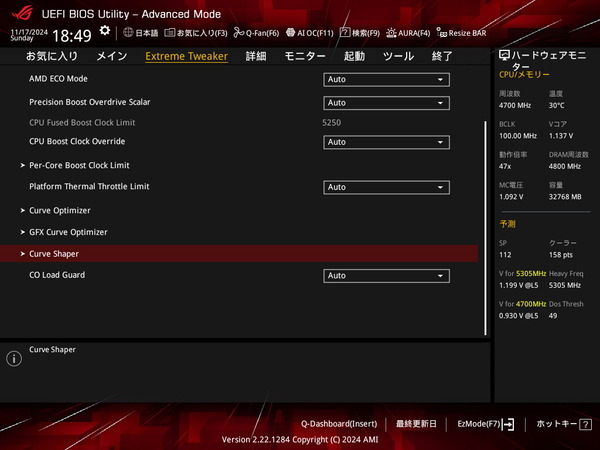The height and width of the screenshot is (450, 600).
Task: Click the search question mark icon (F9)
Action: pyautogui.click(x=344, y=33)
